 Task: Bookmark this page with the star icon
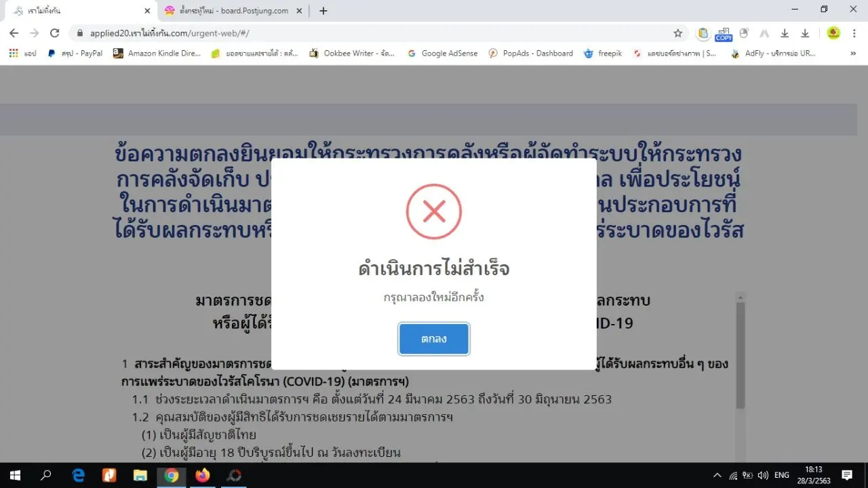(677, 33)
